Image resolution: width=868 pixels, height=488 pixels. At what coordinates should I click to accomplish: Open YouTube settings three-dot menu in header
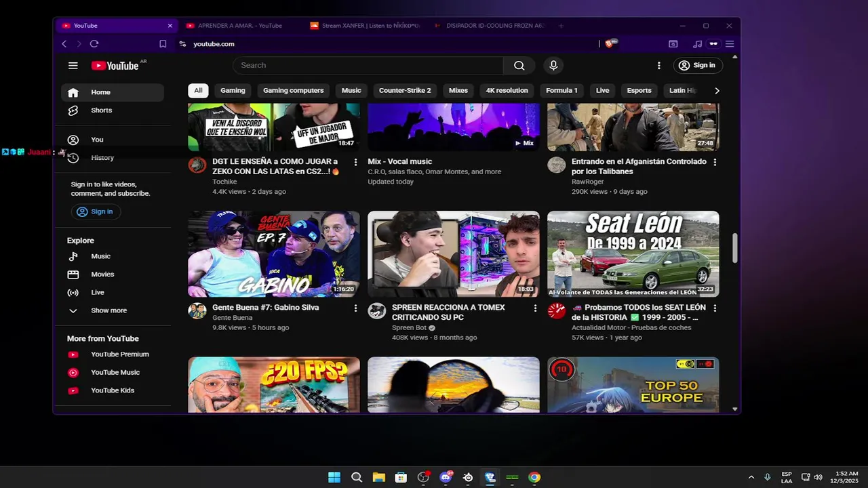pos(658,66)
